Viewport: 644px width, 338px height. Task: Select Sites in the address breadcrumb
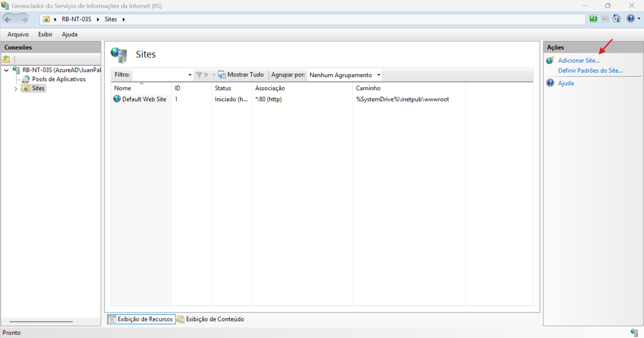[111, 19]
